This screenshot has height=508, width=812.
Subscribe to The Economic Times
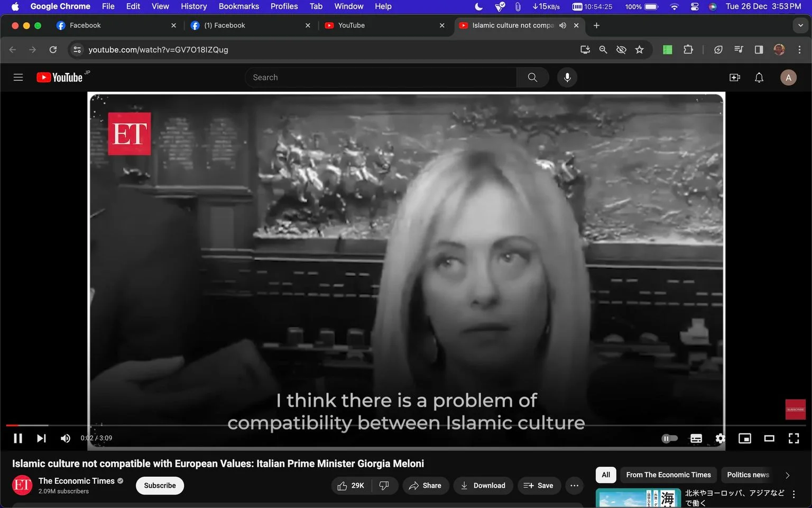(160, 485)
